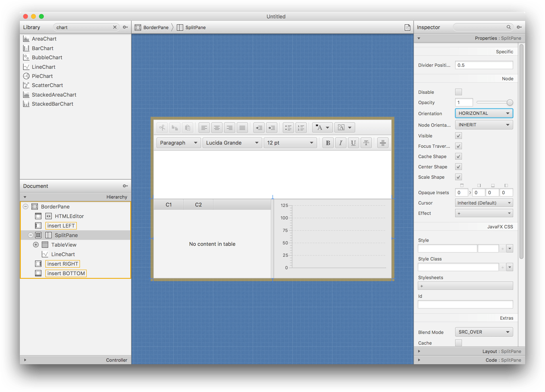545x392 pixels.
Task: Toggle the Cache Shape checkbox
Action: pyautogui.click(x=458, y=156)
